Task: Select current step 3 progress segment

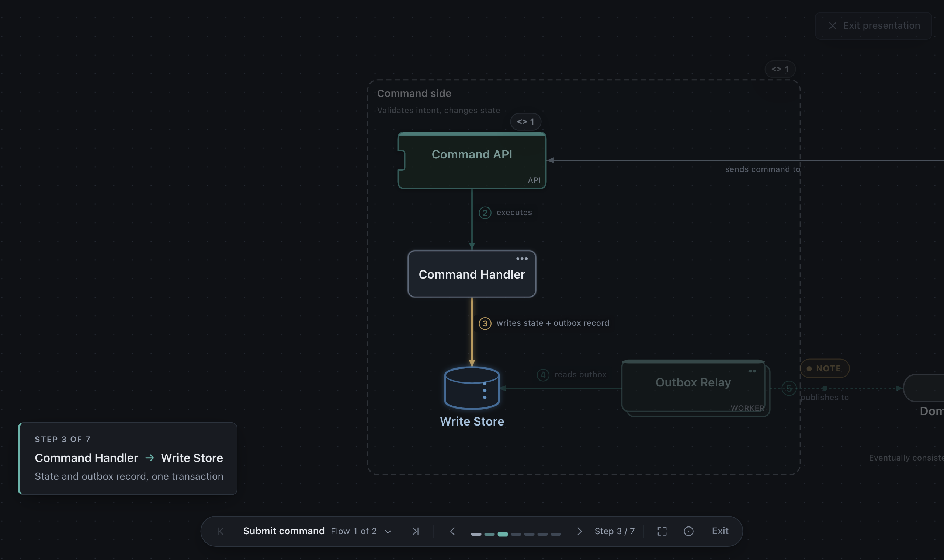Action: pyautogui.click(x=503, y=534)
